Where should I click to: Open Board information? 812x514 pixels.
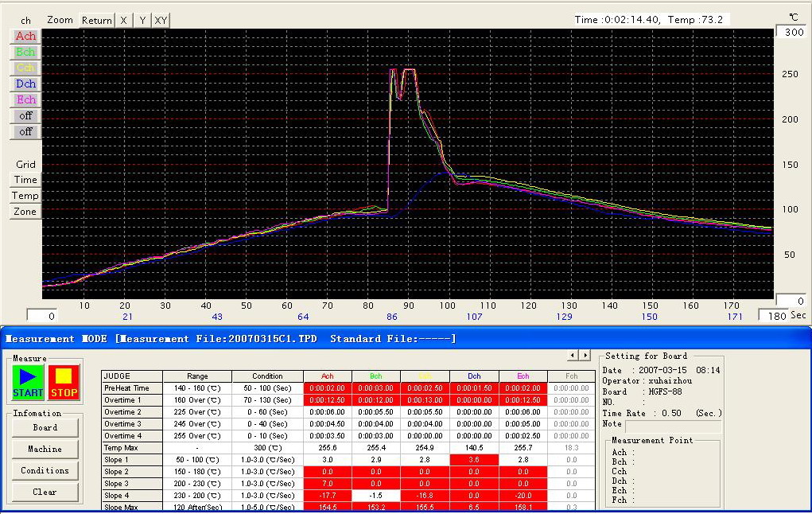click(x=45, y=427)
